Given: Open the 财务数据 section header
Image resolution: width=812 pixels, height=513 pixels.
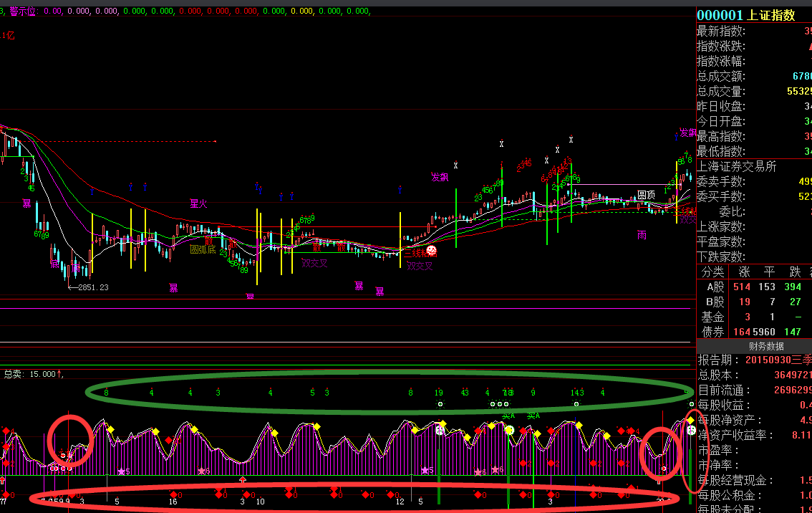Looking at the screenshot, I should (x=766, y=346).
